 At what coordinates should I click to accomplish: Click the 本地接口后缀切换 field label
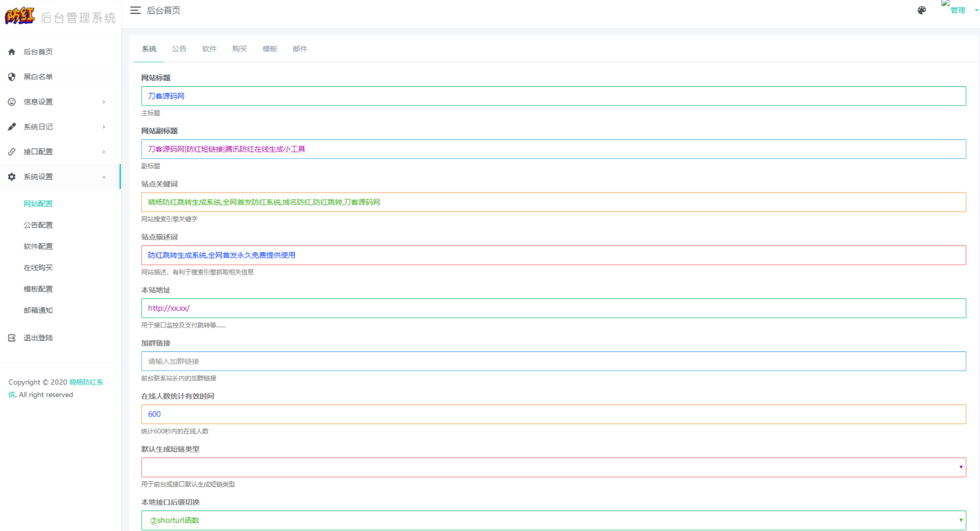click(170, 503)
